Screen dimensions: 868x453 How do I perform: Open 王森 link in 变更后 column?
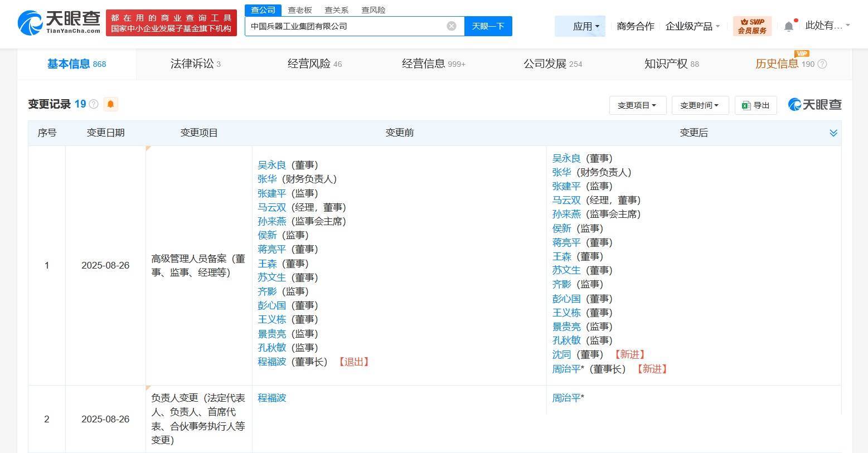[x=561, y=256]
